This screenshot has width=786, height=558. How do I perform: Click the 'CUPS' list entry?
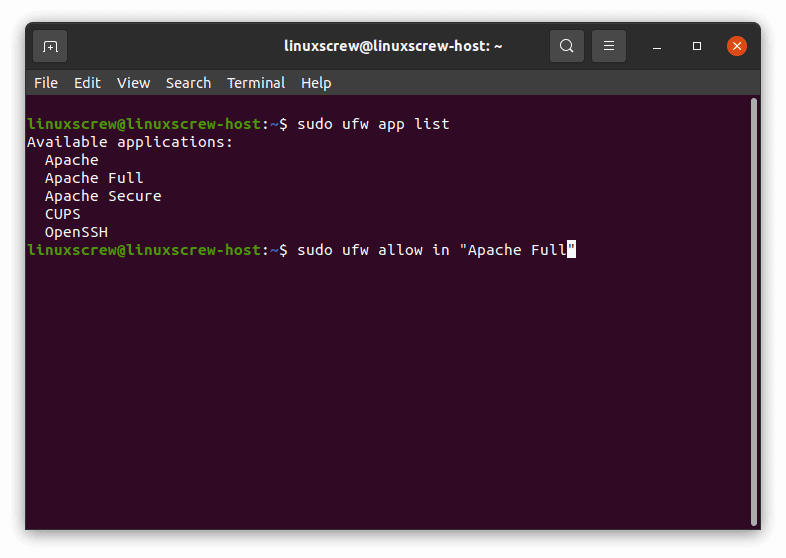click(63, 214)
